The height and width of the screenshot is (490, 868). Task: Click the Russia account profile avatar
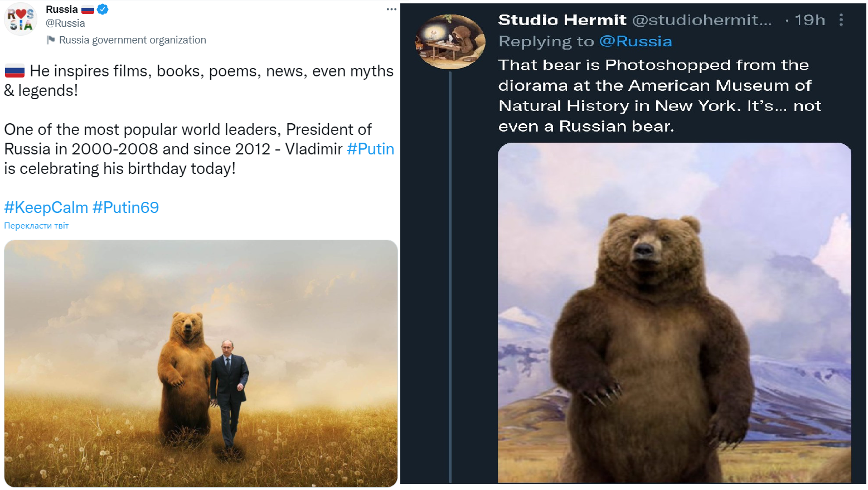click(x=21, y=19)
